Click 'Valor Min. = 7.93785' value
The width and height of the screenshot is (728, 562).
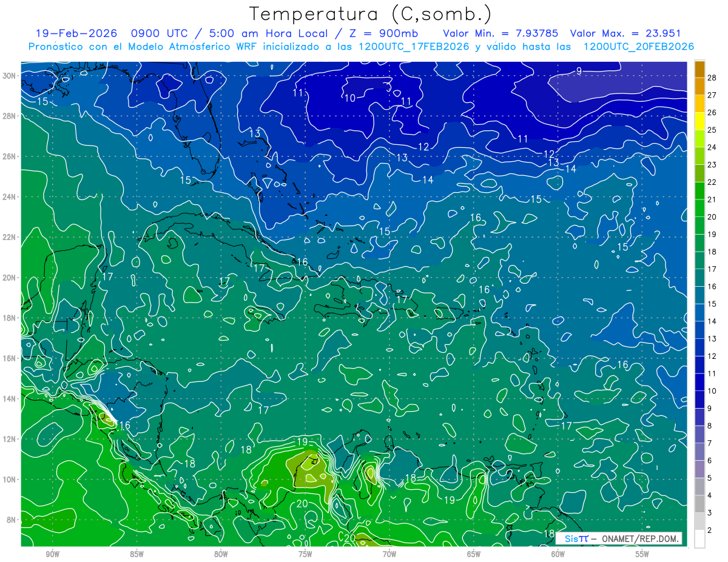pyautogui.click(x=500, y=33)
